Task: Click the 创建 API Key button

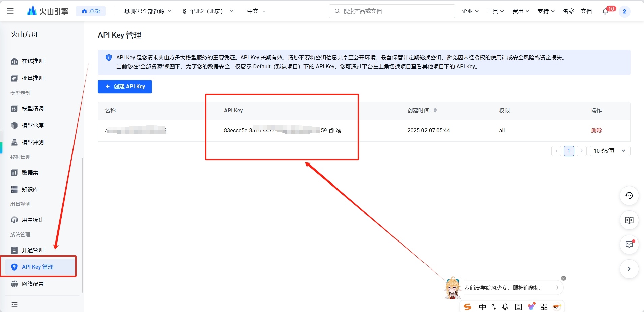Action: click(x=125, y=87)
